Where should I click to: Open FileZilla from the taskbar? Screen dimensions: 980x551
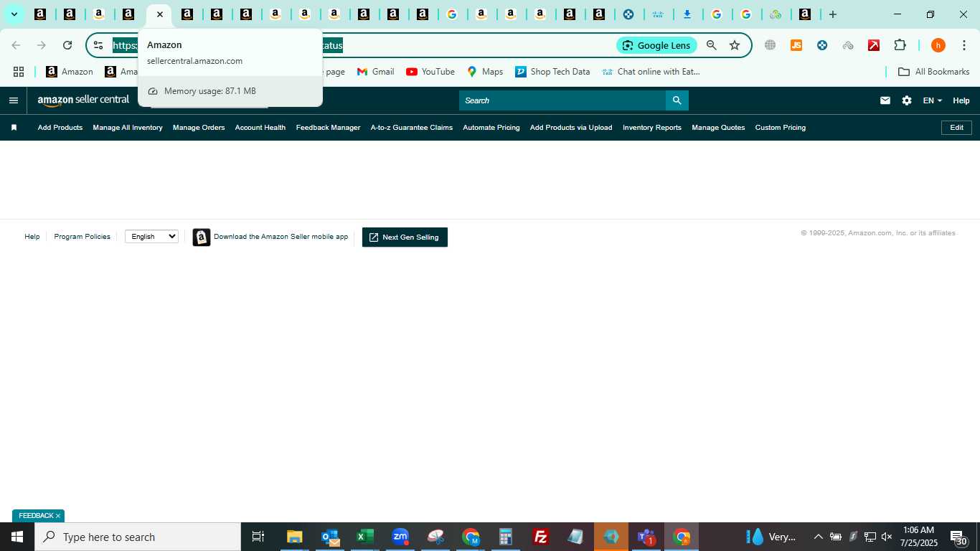[x=541, y=537]
